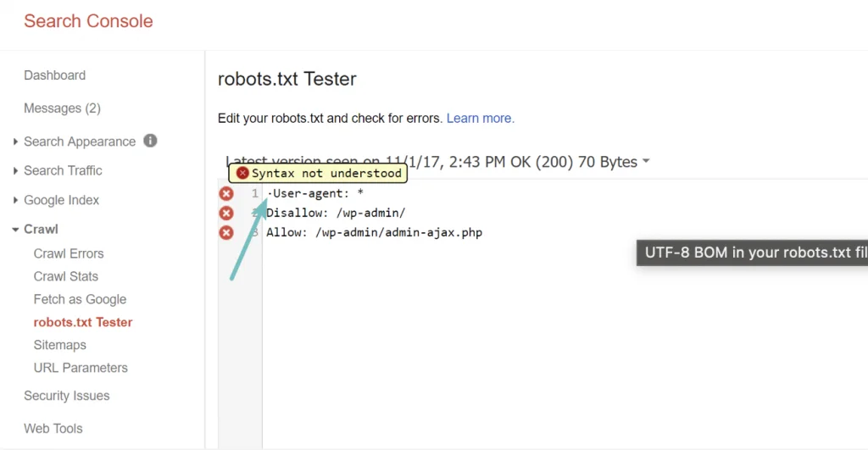The width and height of the screenshot is (868, 450).
Task: Click red error icon in Syntax tooltip
Action: (242, 173)
